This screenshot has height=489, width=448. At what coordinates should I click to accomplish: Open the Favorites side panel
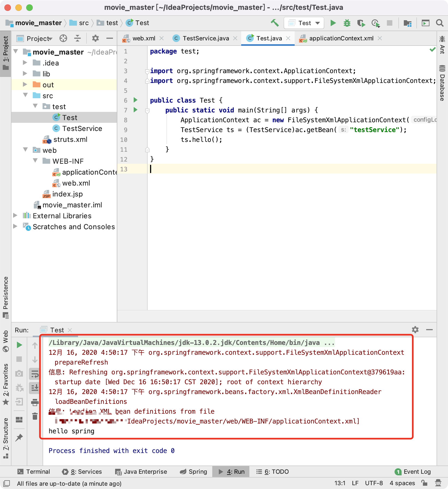[x=6, y=384]
